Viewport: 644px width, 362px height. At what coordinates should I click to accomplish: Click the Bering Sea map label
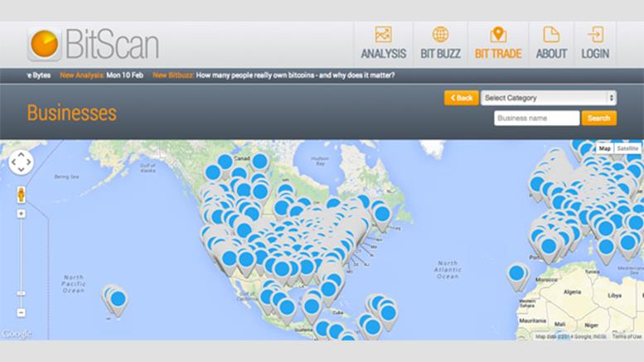(66, 177)
